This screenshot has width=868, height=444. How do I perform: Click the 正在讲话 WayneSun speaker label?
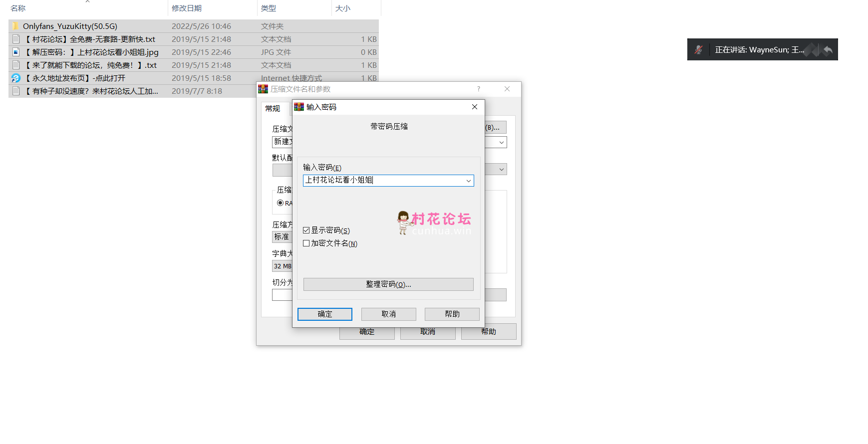(760, 50)
